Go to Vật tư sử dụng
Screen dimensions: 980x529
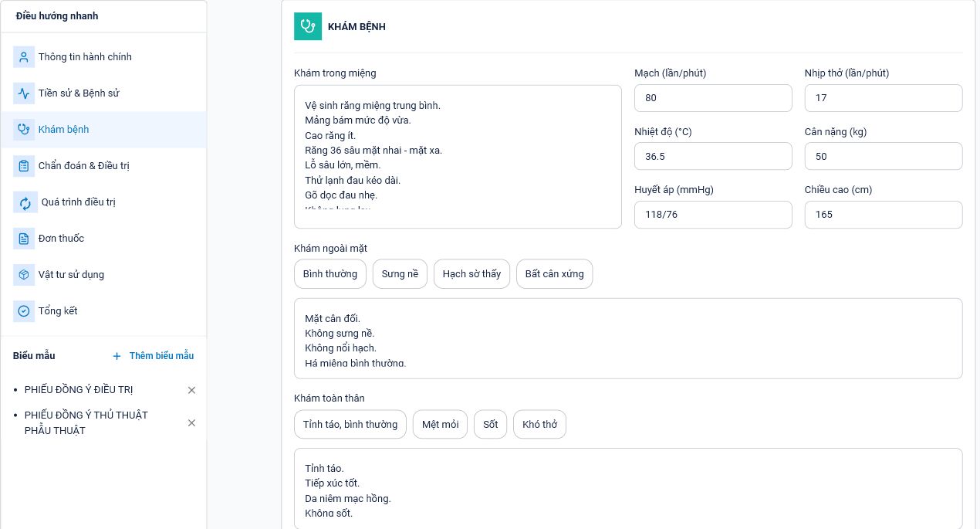(103, 275)
